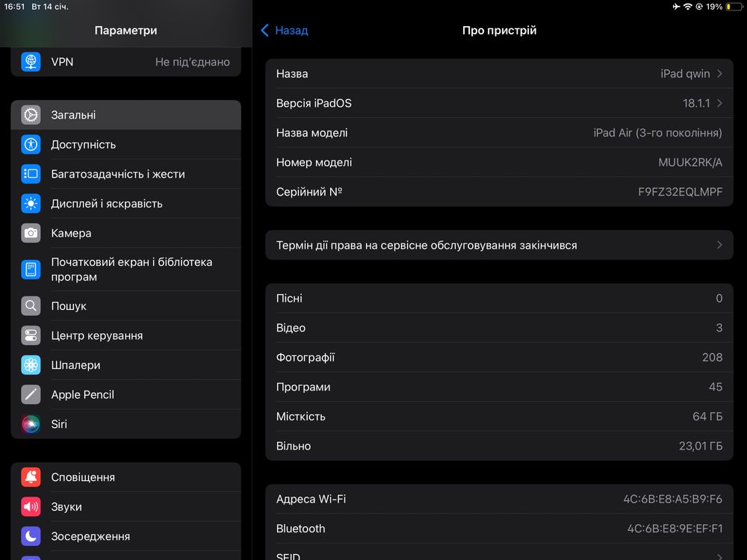Open Назва row chevron
Screen dimensions: 747x560
click(x=719, y=74)
